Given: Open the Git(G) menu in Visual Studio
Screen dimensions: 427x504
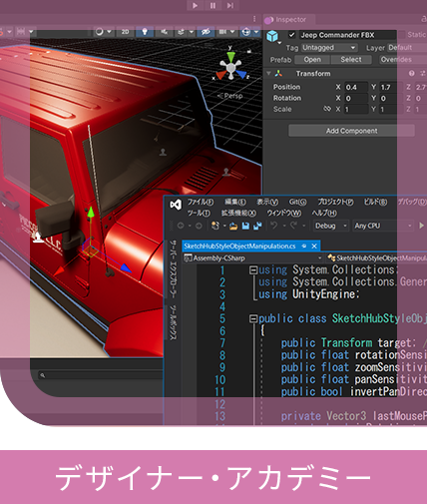Looking at the screenshot, I should coord(297,202).
